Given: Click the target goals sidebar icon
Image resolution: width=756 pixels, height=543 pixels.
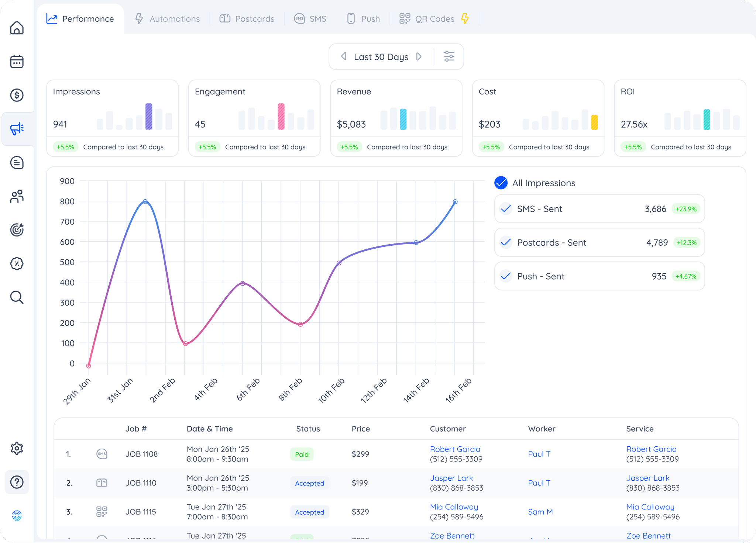Looking at the screenshot, I should 17,230.
